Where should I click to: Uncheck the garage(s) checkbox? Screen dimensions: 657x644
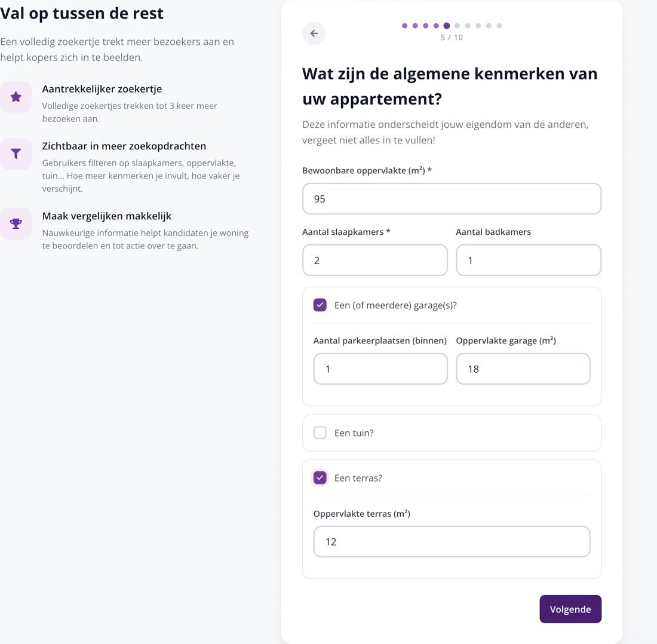point(320,305)
